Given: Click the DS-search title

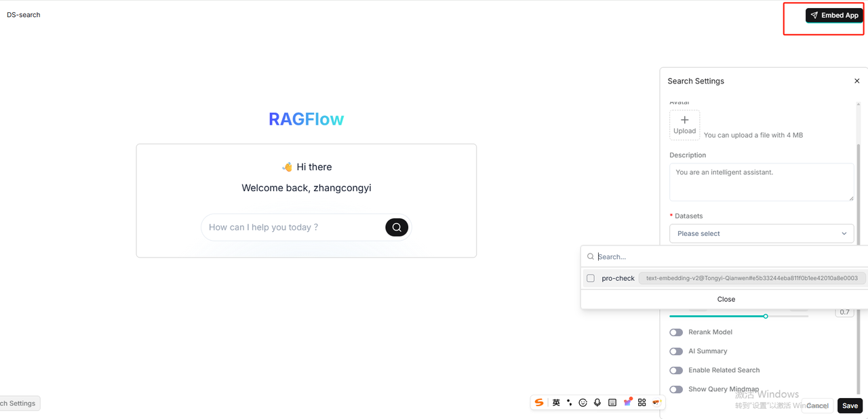Looking at the screenshot, I should click(x=24, y=15).
